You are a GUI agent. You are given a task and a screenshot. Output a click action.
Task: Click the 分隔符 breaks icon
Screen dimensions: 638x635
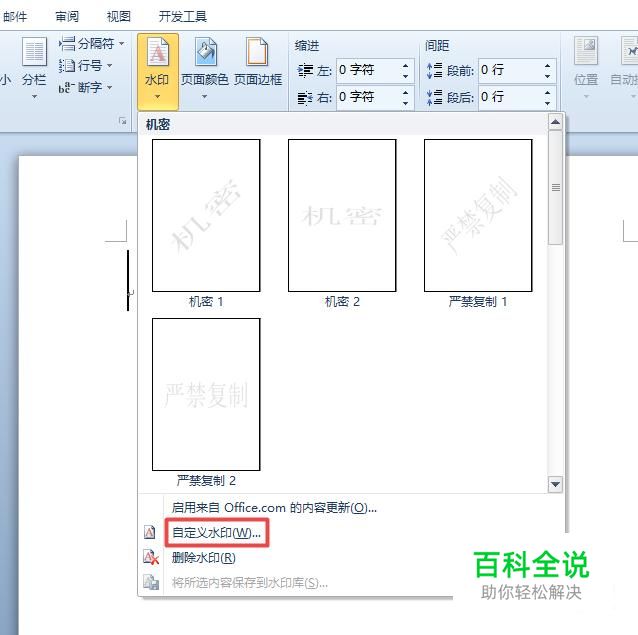pos(67,43)
